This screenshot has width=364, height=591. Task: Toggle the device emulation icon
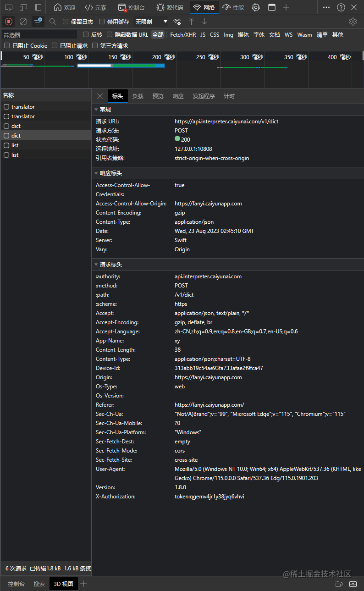pyautogui.click(x=23, y=7)
